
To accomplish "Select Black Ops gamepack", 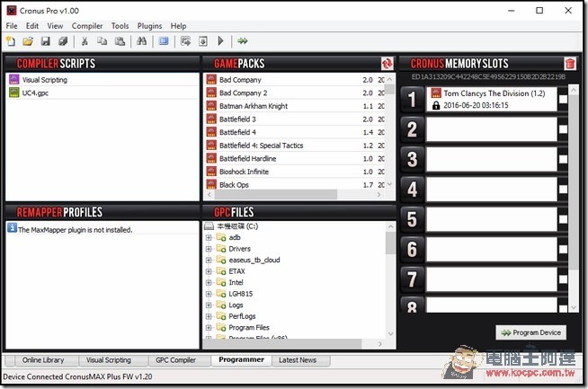I will 296,185.
